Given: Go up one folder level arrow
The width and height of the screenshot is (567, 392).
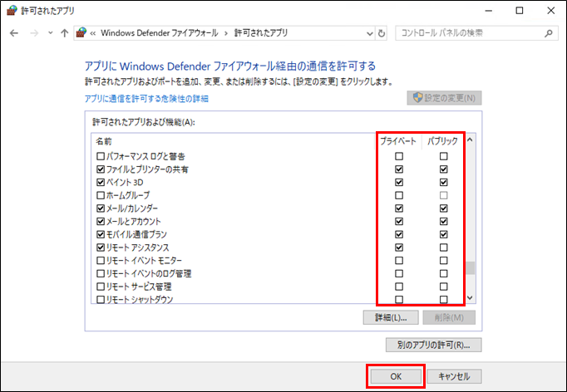Looking at the screenshot, I should pyautogui.click(x=64, y=33).
